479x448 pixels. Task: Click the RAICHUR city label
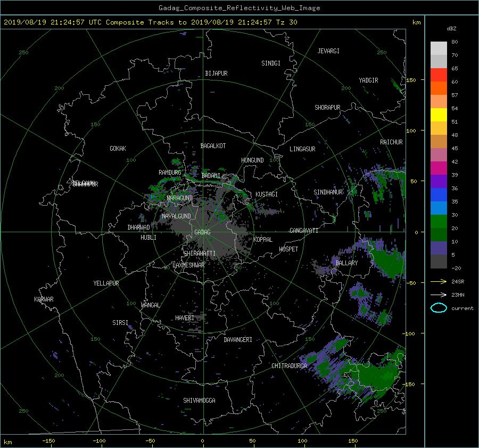coord(391,142)
